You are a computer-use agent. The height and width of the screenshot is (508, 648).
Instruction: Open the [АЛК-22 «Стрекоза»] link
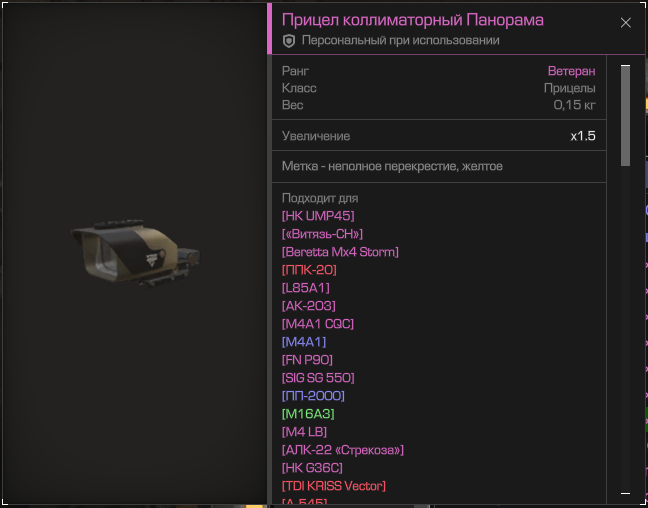point(343,450)
